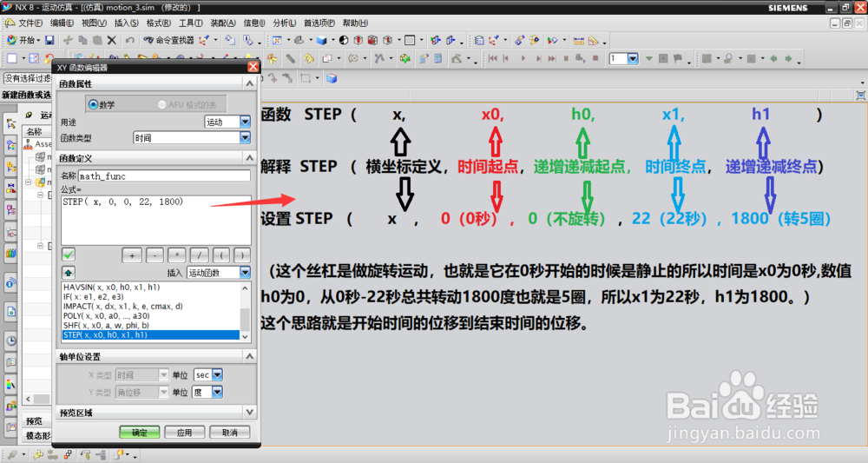Open the 分析(L) menu
This screenshot has width=868, height=463.
(284, 23)
